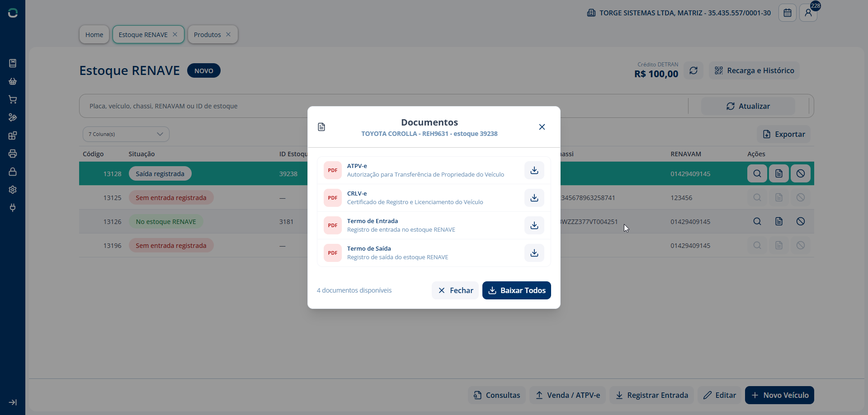Screen dimensions: 868x415
Task: Click cancel icon for row 13128
Action: tap(801, 173)
